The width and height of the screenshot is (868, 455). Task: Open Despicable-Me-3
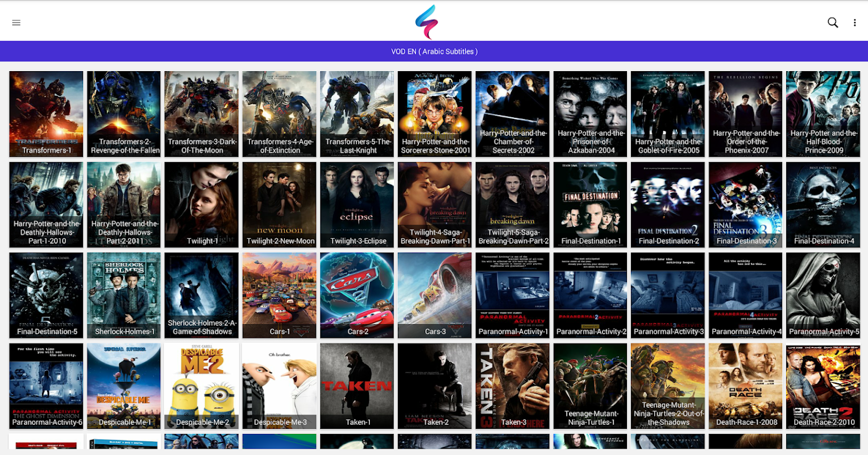click(x=279, y=386)
